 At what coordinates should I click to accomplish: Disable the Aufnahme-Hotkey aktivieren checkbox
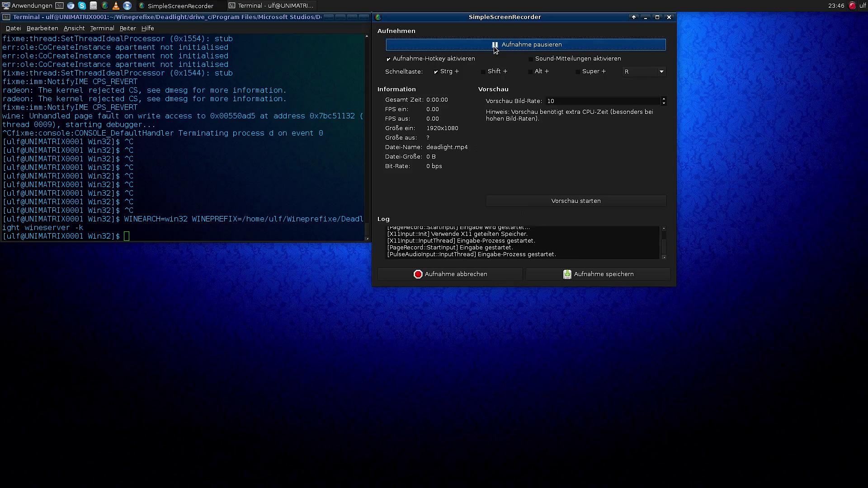click(388, 59)
